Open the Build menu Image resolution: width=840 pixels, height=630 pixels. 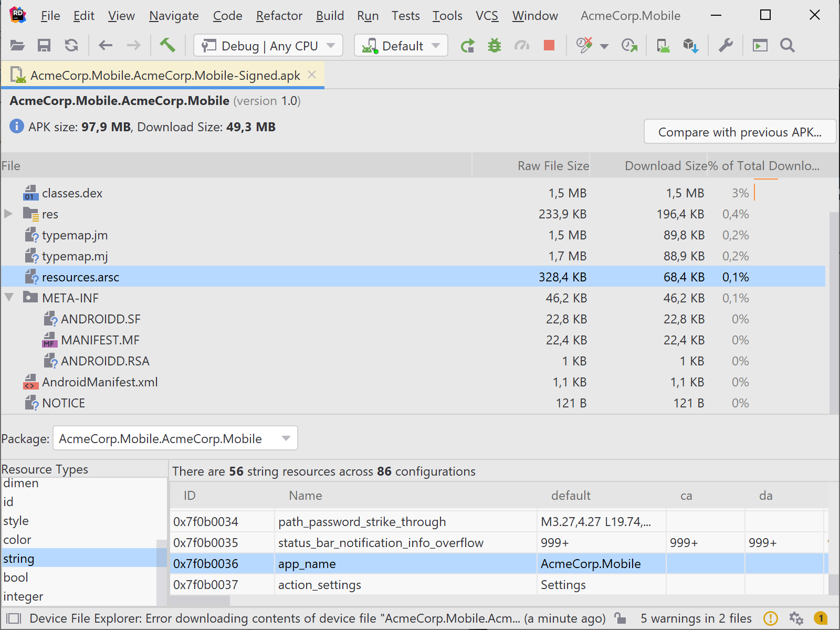tap(330, 16)
